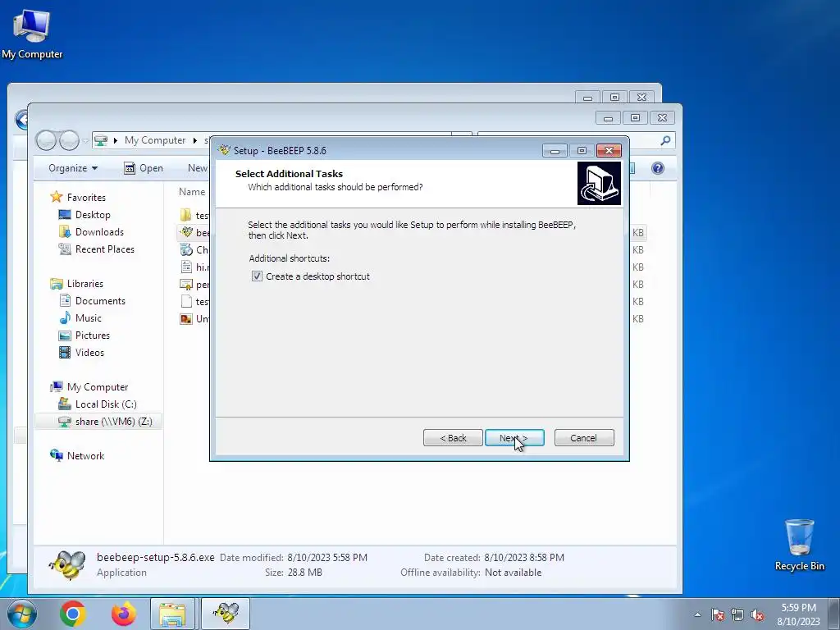The height and width of the screenshot is (630, 840).
Task: Select the hi text file row
Action: (x=194, y=267)
